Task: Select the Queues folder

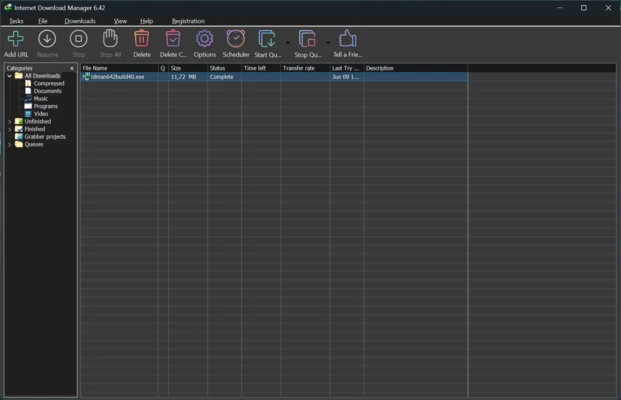Action: (x=34, y=145)
